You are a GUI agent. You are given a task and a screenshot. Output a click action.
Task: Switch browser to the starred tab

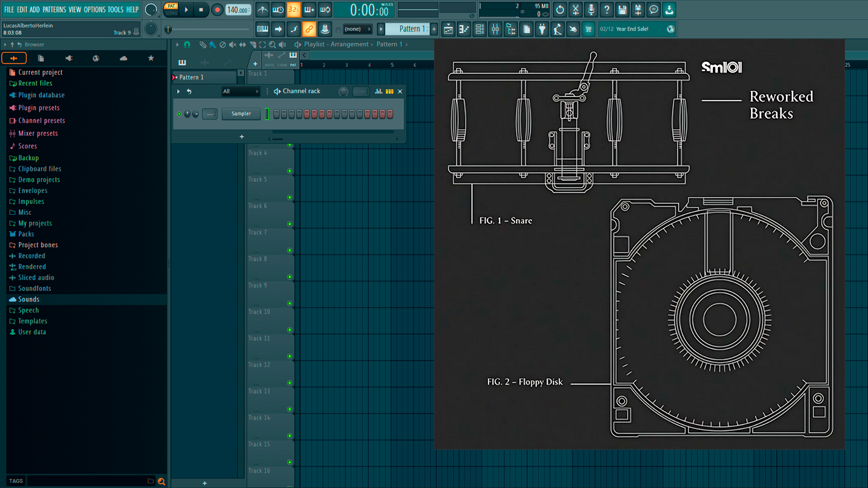click(151, 58)
